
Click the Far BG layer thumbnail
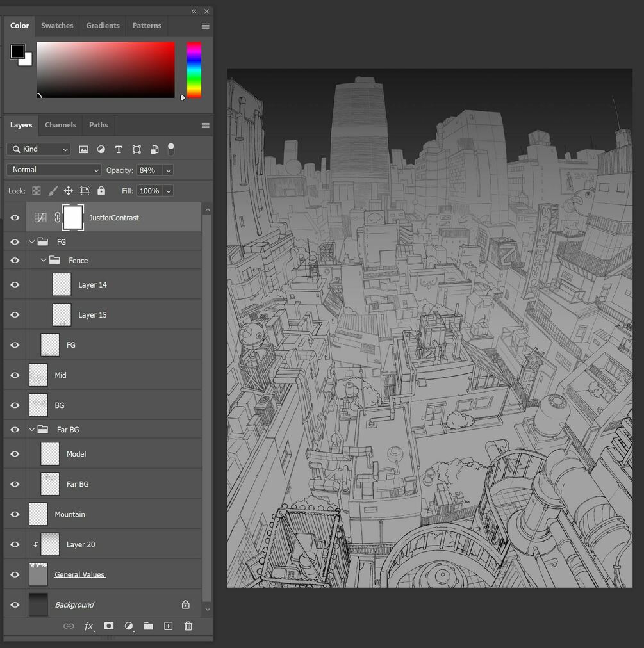pyautogui.click(x=50, y=484)
